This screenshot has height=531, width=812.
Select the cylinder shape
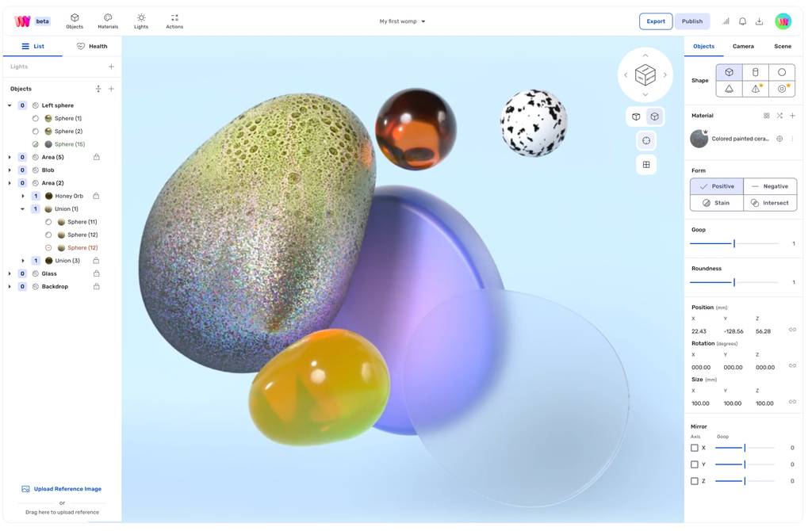click(x=755, y=72)
